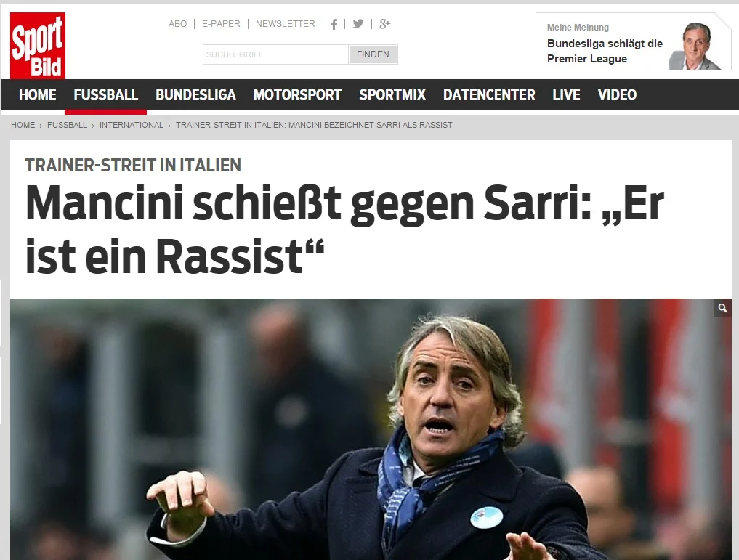Open the VIDEO menu item
The height and width of the screenshot is (560, 739).
(618, 94)
